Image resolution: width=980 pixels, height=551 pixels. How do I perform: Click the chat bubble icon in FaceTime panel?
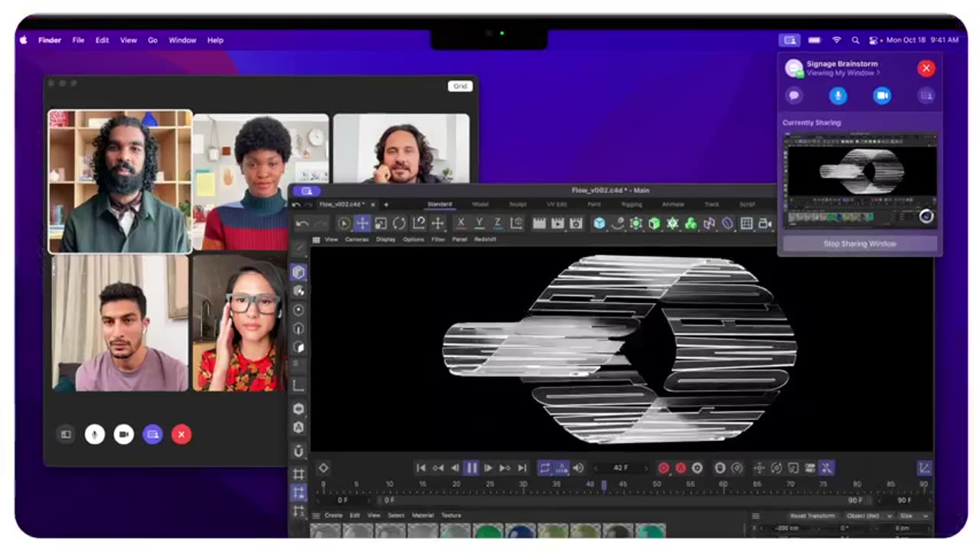(x=794, y=96)
